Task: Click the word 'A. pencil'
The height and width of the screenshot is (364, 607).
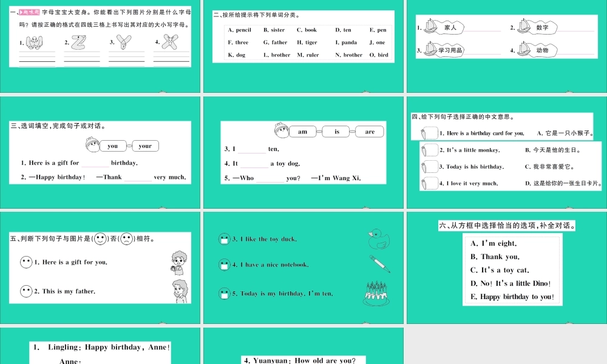Action: [240, 30]
